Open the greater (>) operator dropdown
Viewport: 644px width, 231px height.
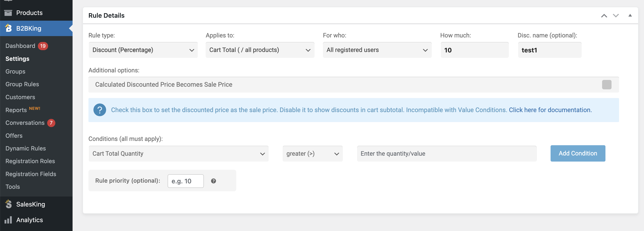pyautogui.click(x=312, y=154)
